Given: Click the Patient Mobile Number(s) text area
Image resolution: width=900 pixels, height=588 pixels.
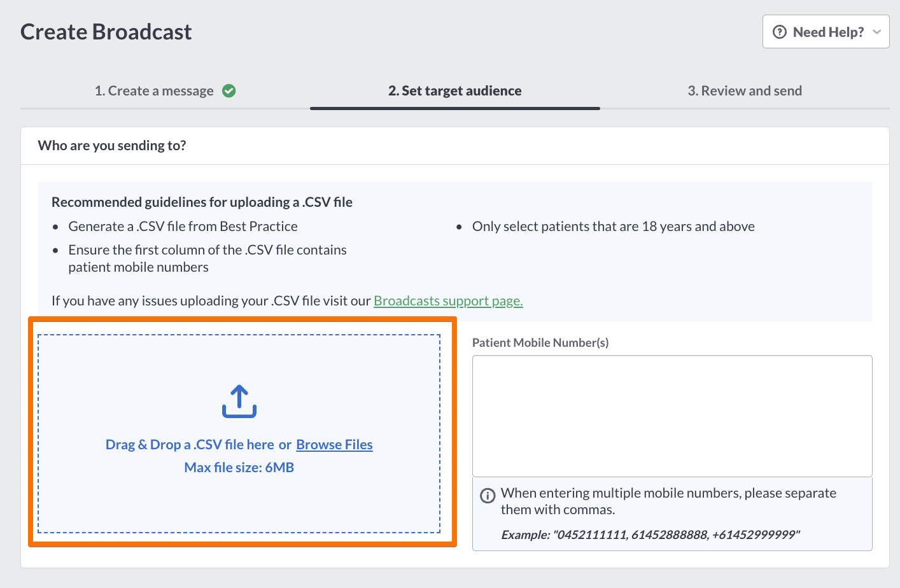Looking at the screenshot, I should pos(672,416).
